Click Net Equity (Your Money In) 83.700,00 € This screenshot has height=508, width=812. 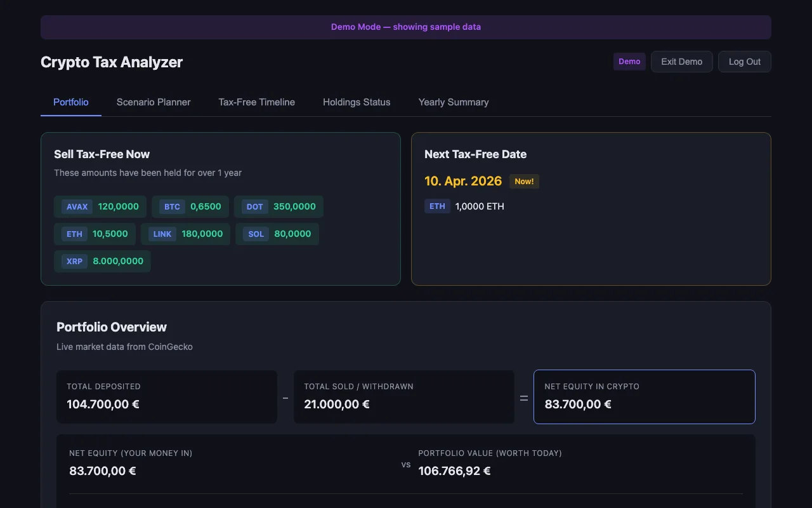click(103, 471)
